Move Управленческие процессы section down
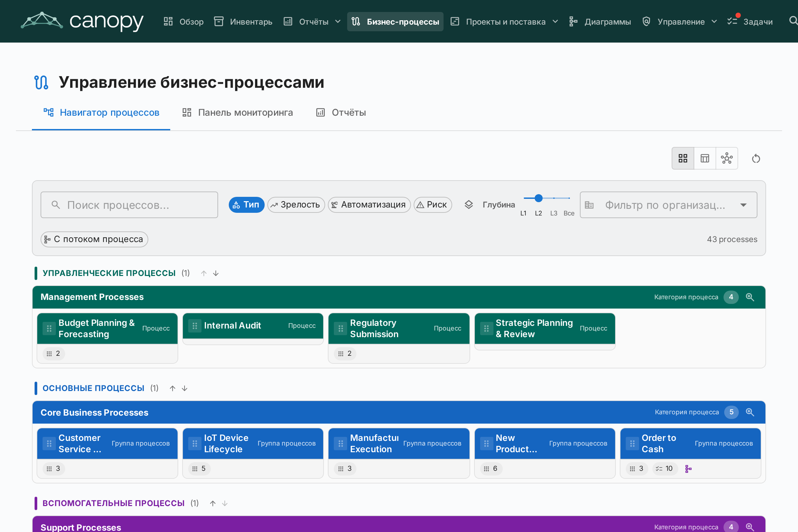This screenshot has width=798, height=532. click(x=216, y=273)
